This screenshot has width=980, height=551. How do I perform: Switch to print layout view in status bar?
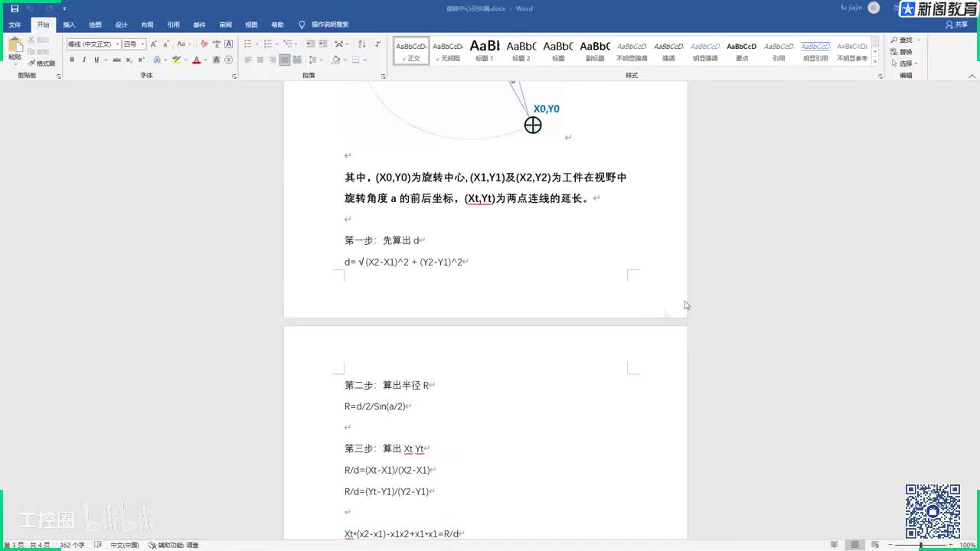click(856, 545)
